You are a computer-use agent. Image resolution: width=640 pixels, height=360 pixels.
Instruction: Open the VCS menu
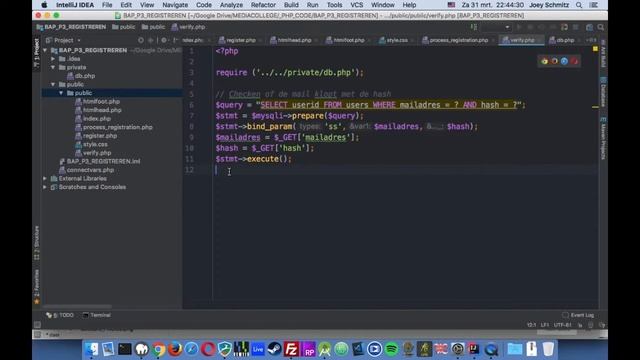(x=356, y=5)
